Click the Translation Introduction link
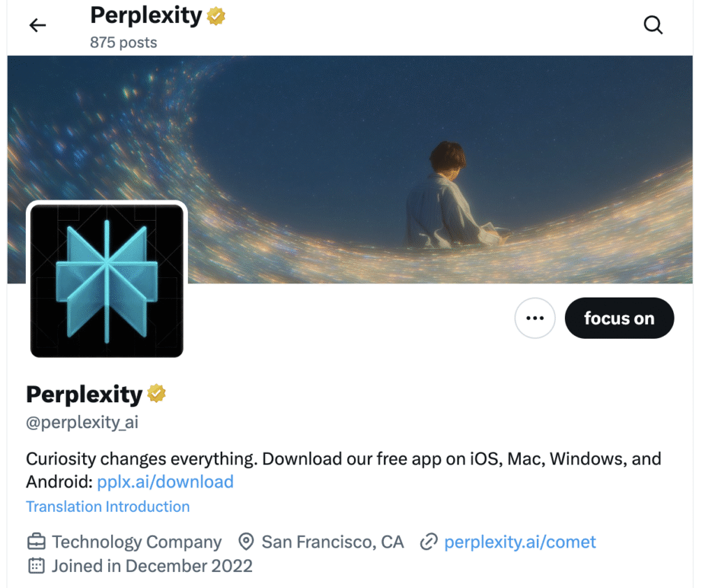 [x=108, y=506]
